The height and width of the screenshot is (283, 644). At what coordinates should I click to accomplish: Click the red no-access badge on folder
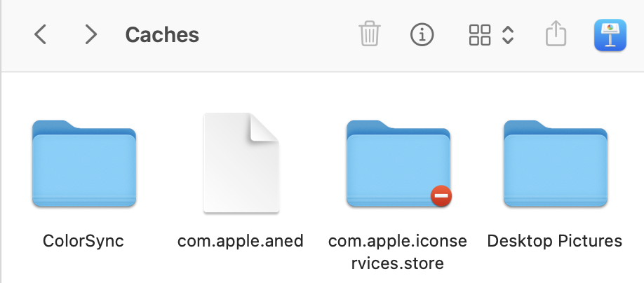(x=441, y=196)
